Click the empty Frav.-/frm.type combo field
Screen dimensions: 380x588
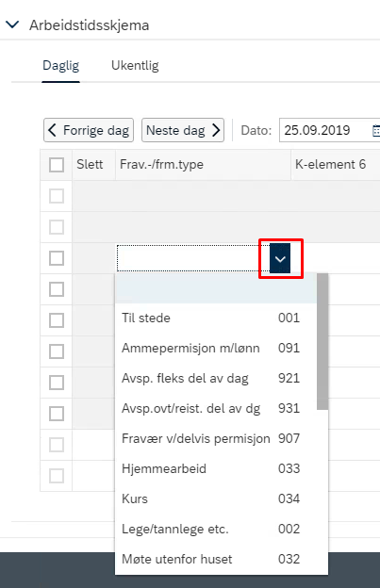pyautogui.click(x=193, y=258)
